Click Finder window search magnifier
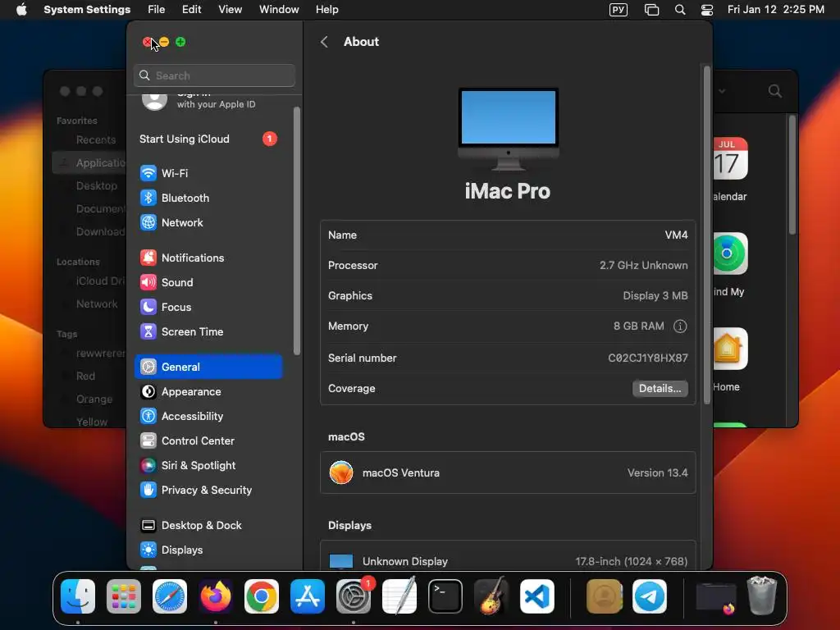 774,91
